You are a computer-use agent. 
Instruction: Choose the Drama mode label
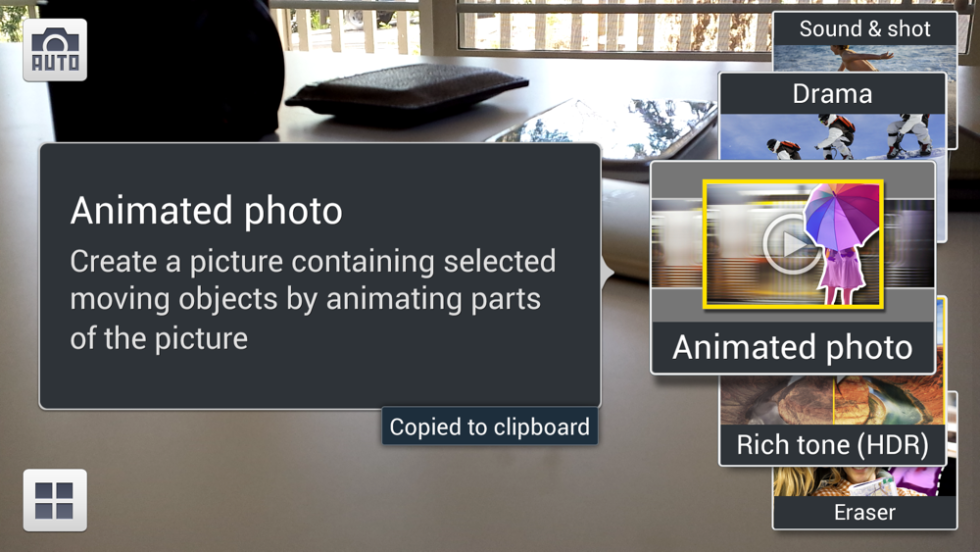pos(832,94)
